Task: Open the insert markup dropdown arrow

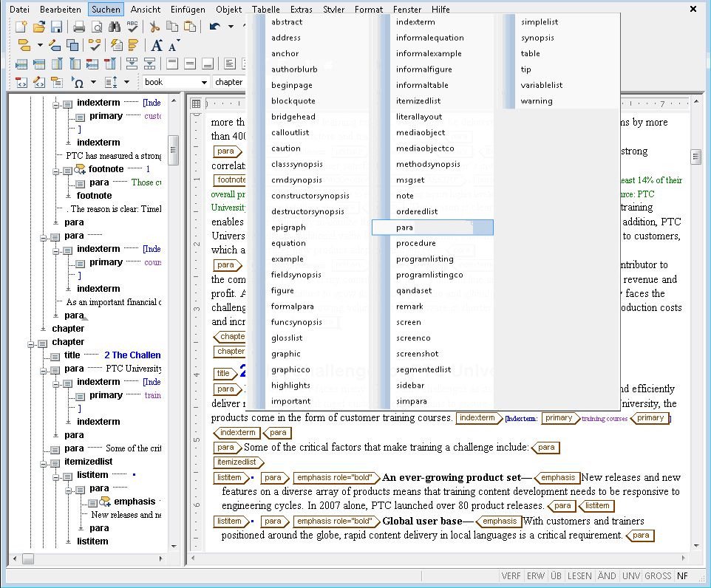Action: click(39, 45)
